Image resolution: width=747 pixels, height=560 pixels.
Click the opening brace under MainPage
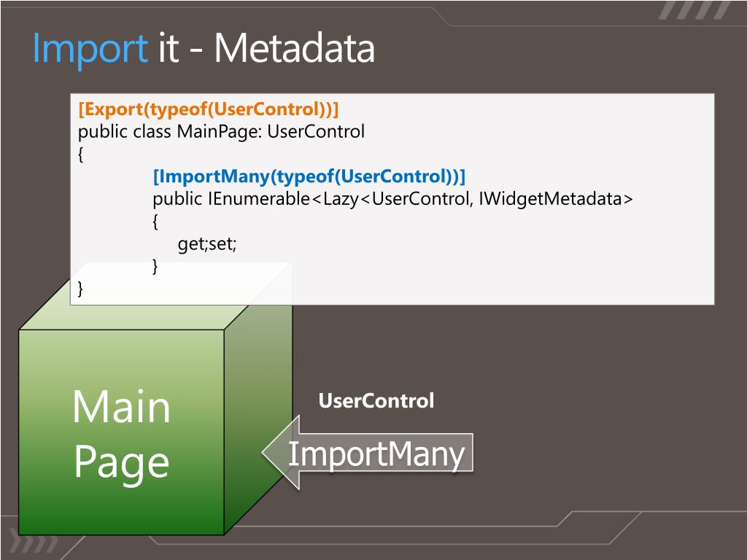pyautogui.click(x=80, y=155)
